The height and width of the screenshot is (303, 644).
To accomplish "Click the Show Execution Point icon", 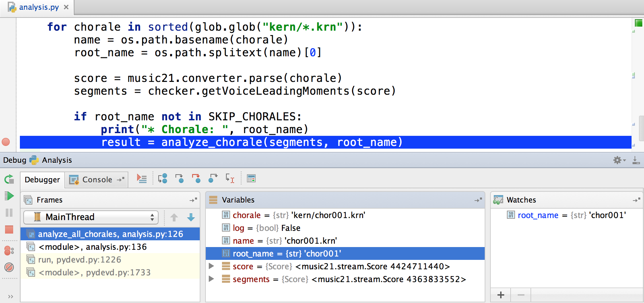I will coord(142,179).
